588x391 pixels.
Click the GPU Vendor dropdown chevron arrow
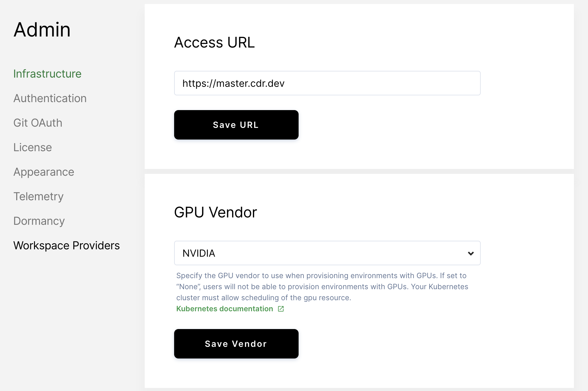471,253
